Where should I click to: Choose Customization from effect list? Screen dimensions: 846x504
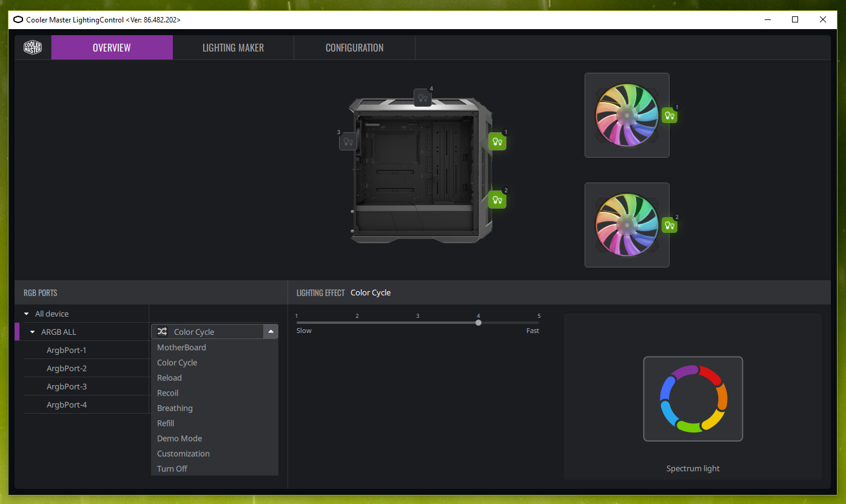point(215,454)
